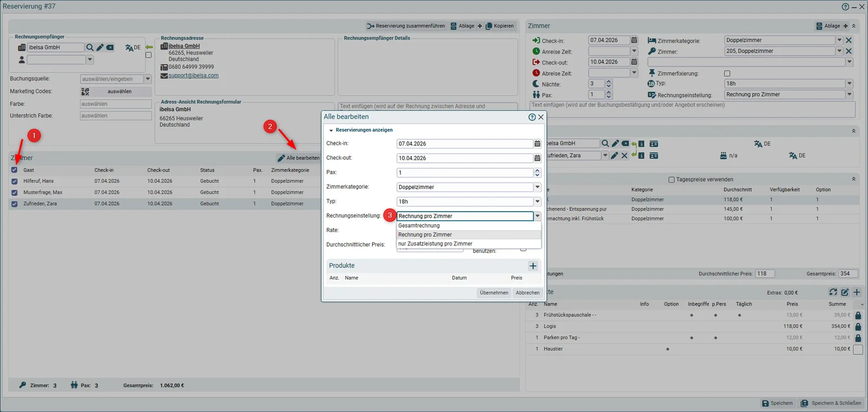Click the Übernehmen button
Screen dimensions: 868x412
tap(494, 293)
